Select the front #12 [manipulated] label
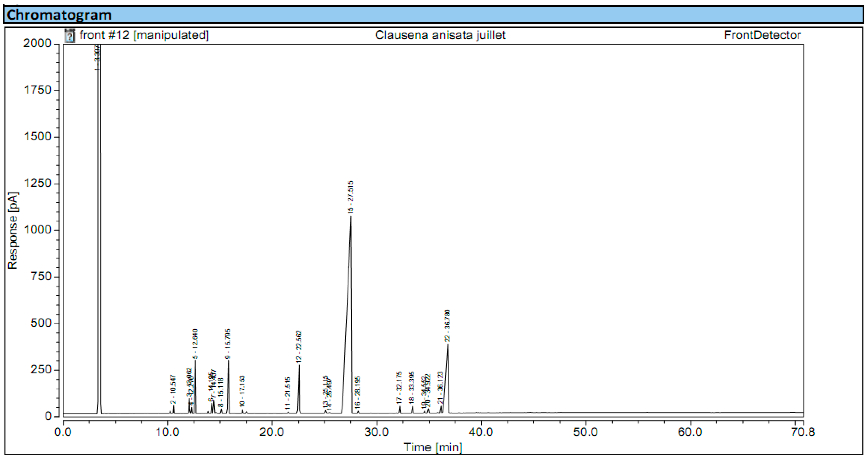 [143, 35]
